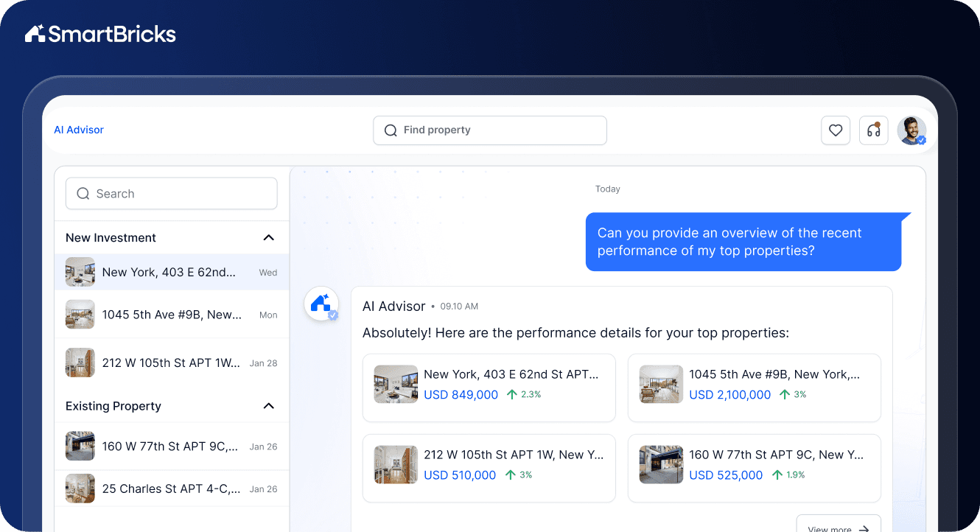Click the SmartBricks logo
Screen dimensions: 980x532
coord(99,33)
